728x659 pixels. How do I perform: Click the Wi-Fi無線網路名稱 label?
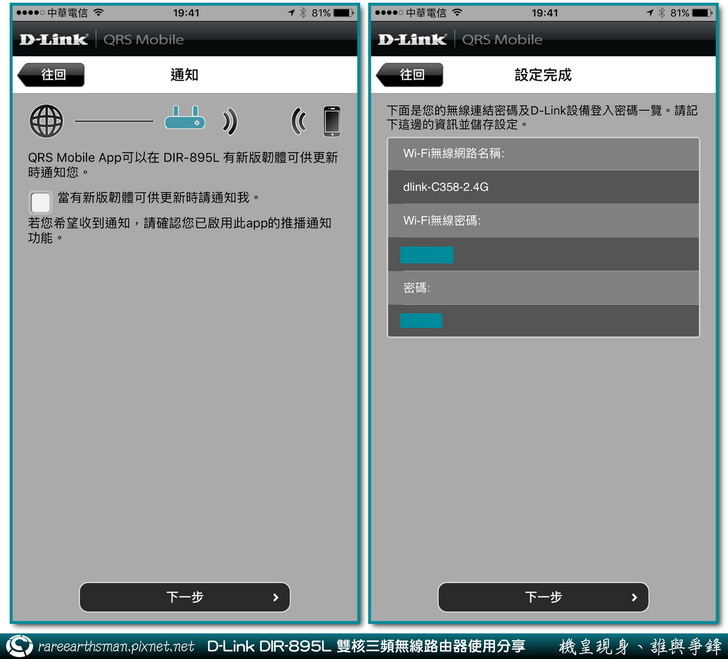[x=453, y=153]
